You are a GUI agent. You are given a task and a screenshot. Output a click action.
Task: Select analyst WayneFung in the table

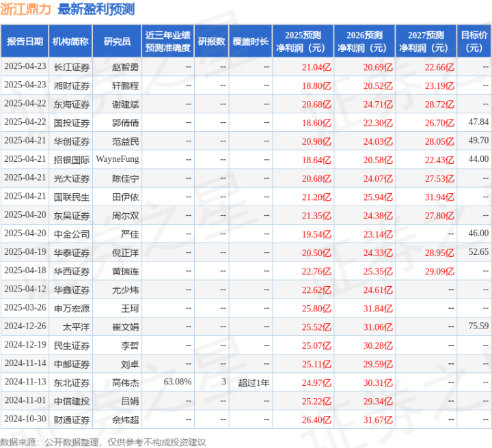coord(117,159)
